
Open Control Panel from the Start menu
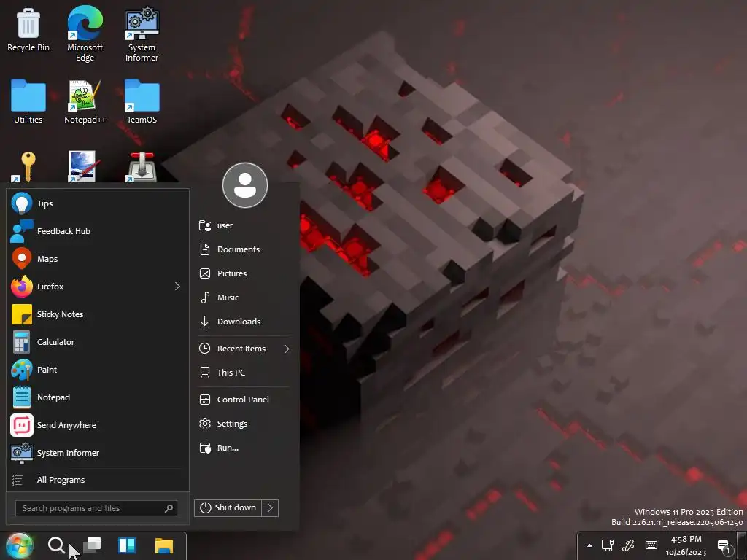pyautogui.click(x=244, y=400)
